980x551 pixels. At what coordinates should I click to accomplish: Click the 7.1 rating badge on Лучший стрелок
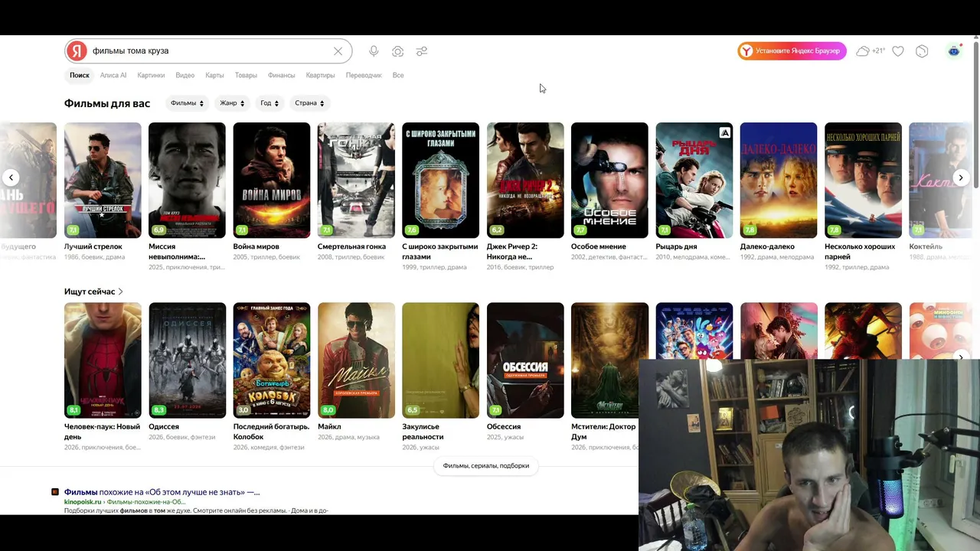pos(73,230)
